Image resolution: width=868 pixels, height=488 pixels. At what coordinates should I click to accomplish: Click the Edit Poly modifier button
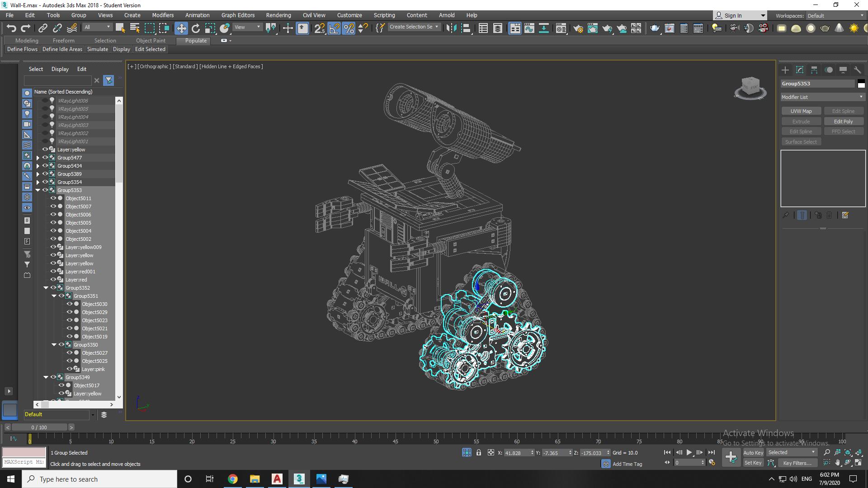point(843,122)
